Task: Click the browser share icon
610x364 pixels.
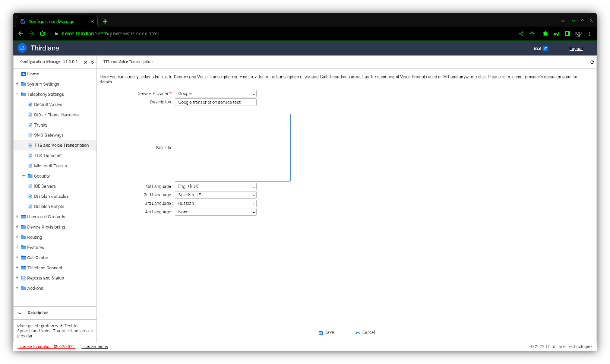Action: 521,34
